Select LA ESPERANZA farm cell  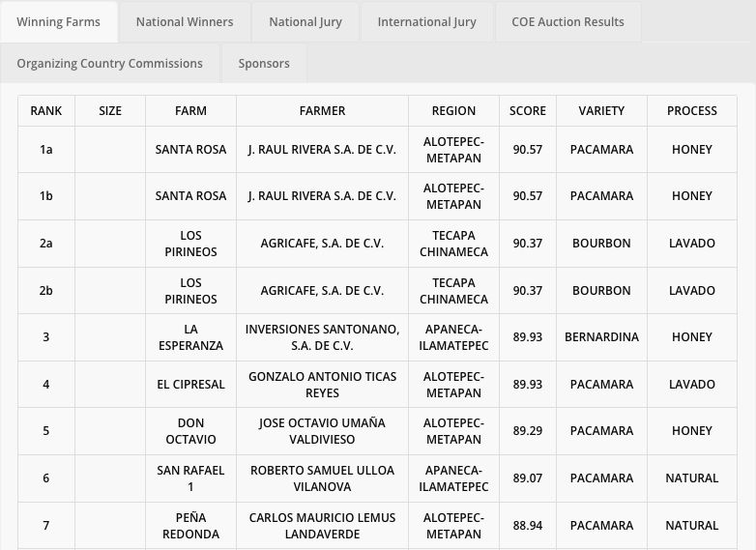(x=190, y=337)
